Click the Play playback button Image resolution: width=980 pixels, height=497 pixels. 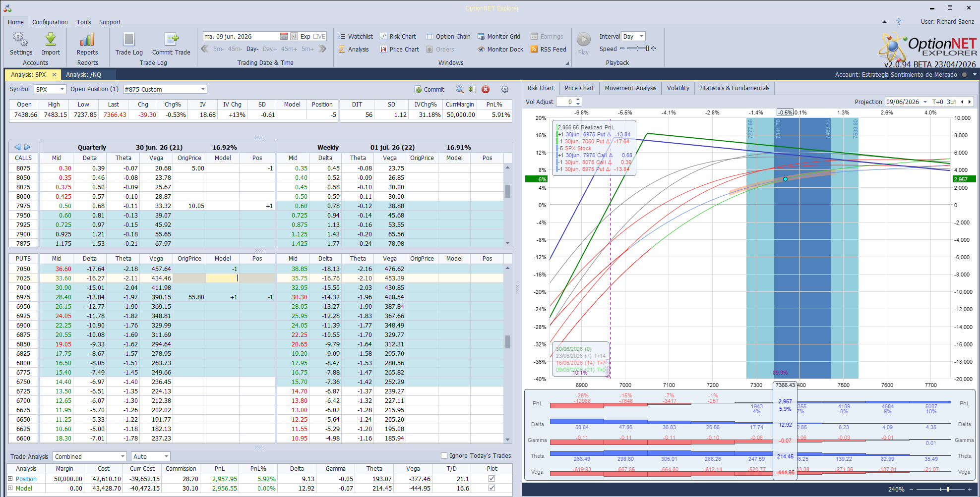pyautogui.click(x=584, y=44)
